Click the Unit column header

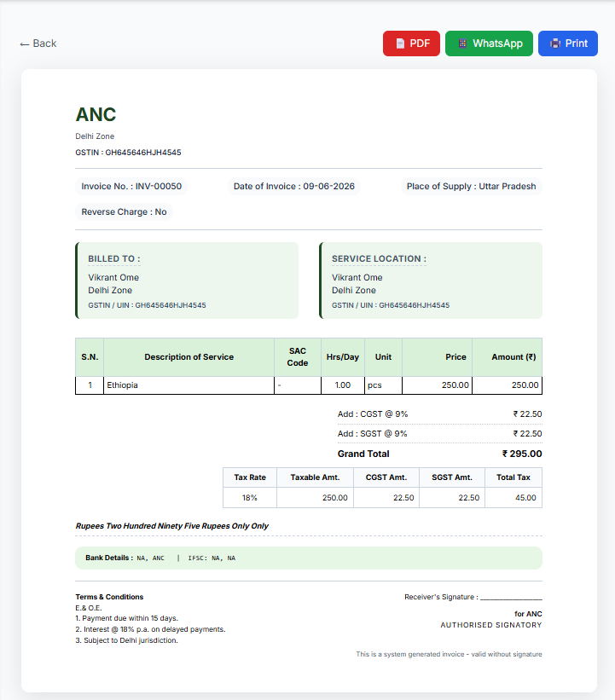383,357
